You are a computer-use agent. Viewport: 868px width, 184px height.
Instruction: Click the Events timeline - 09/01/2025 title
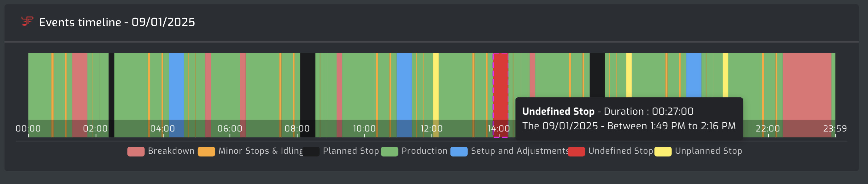click(x=117, y=22)
